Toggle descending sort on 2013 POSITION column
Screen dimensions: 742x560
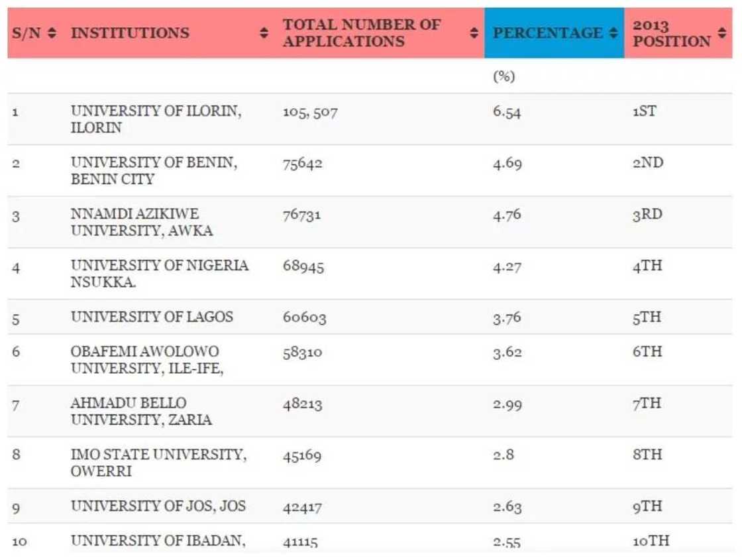(x=720, y=34)
